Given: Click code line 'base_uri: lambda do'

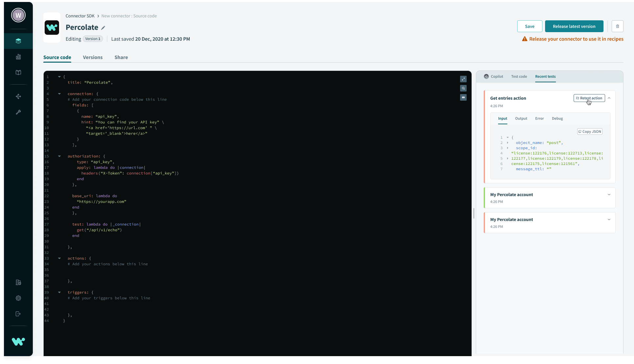Looking at the screenshot, I should (95, 196).
